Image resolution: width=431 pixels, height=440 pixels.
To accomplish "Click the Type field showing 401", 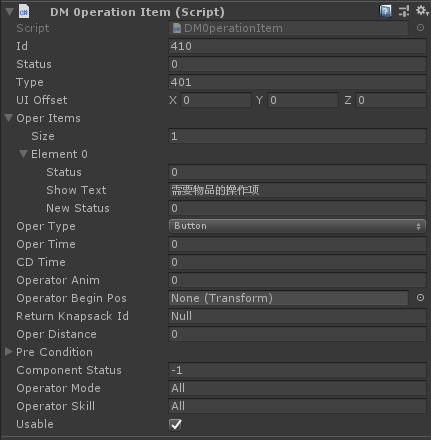I will (297, 82).
